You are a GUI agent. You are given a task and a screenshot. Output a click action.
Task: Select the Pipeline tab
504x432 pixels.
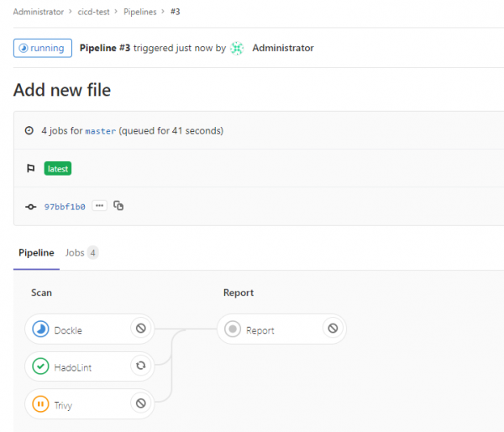click(x=36, y=252)
